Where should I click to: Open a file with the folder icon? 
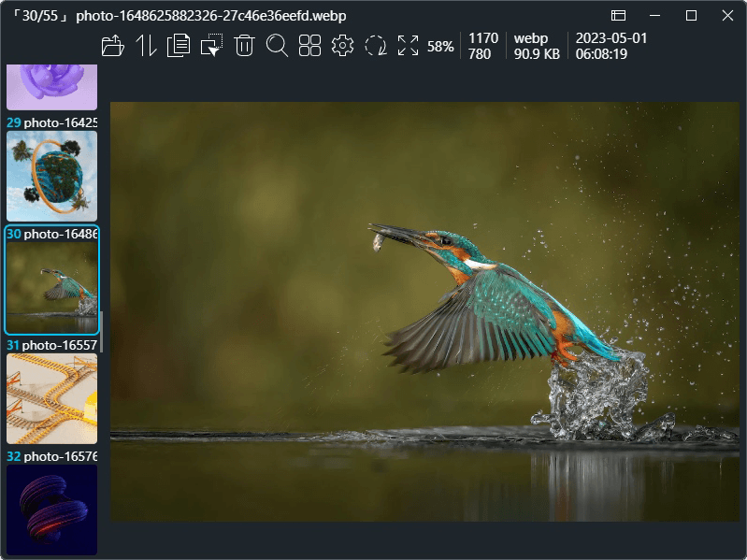[112, 46]
